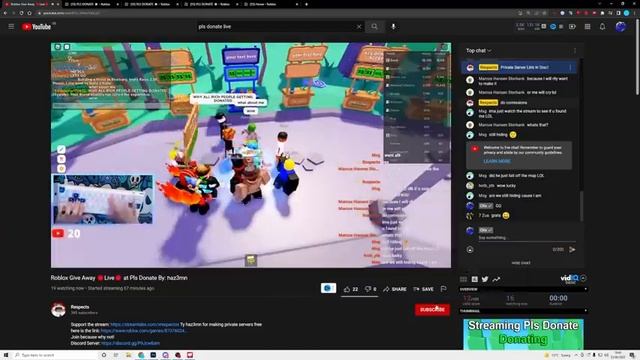
Task: Open the account avatar menu
Action: 620,27
